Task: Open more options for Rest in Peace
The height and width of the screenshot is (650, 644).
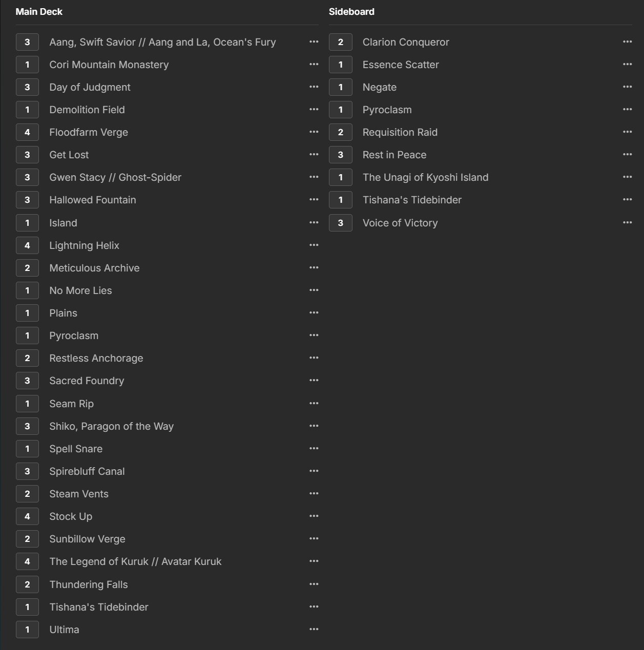Action: (x=627, y=155)
